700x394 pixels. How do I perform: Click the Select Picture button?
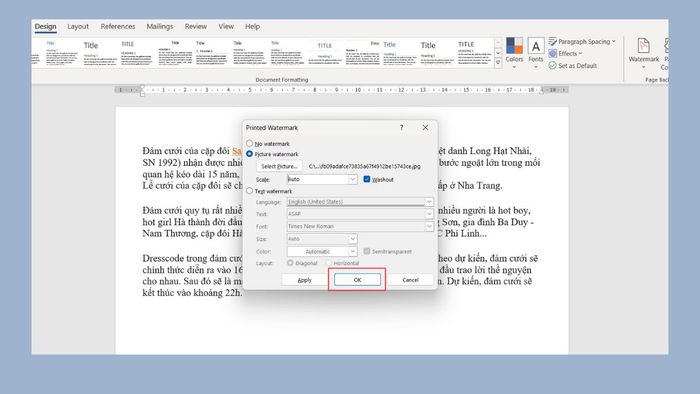coord(279,166)
